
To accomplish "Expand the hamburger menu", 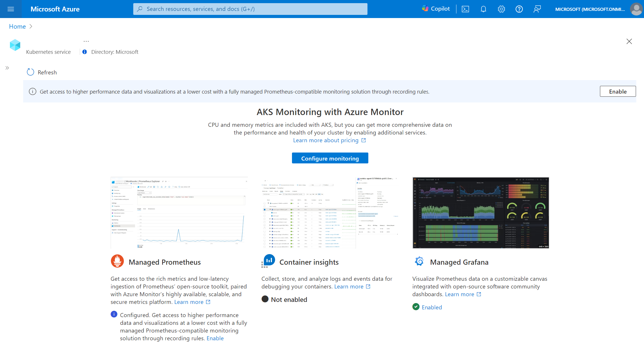I will click(x=11, y=9).
